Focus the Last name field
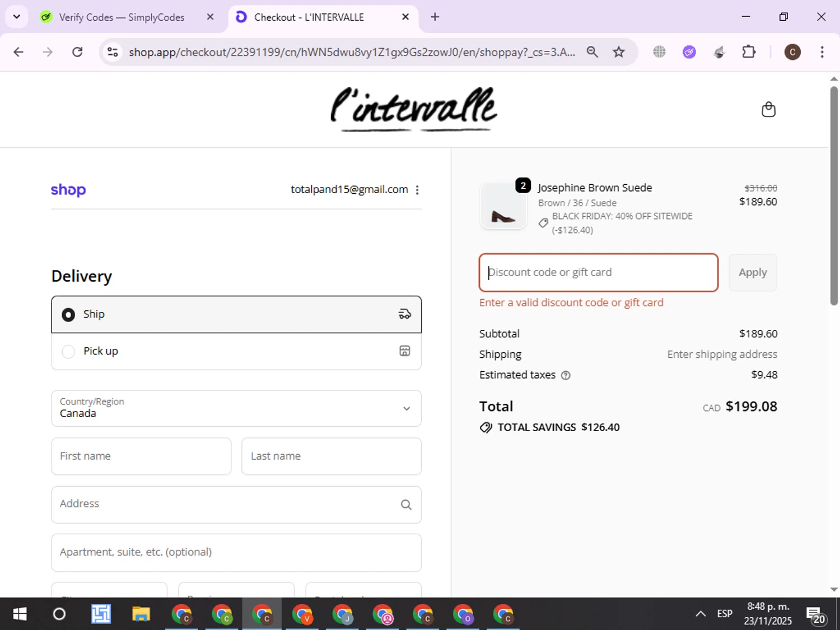 pos(332,456)
